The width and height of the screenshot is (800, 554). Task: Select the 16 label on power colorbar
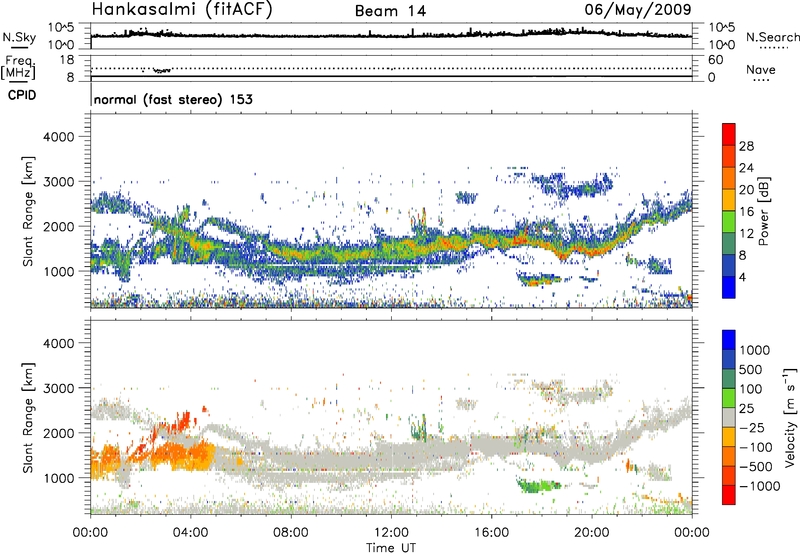coord(746,212)
